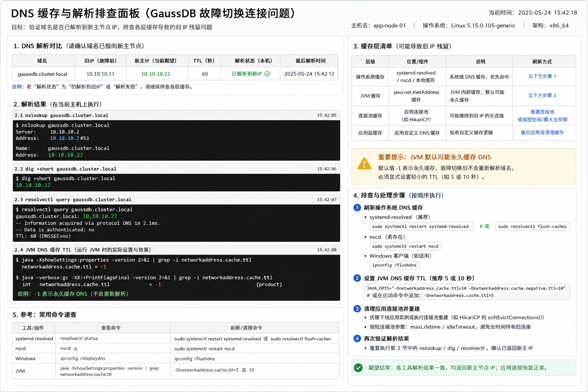Viewport: 588px width, 392px height.
Task: Click the step 4 circle 再次验证解析结果
Action: [x=357, y=338]
